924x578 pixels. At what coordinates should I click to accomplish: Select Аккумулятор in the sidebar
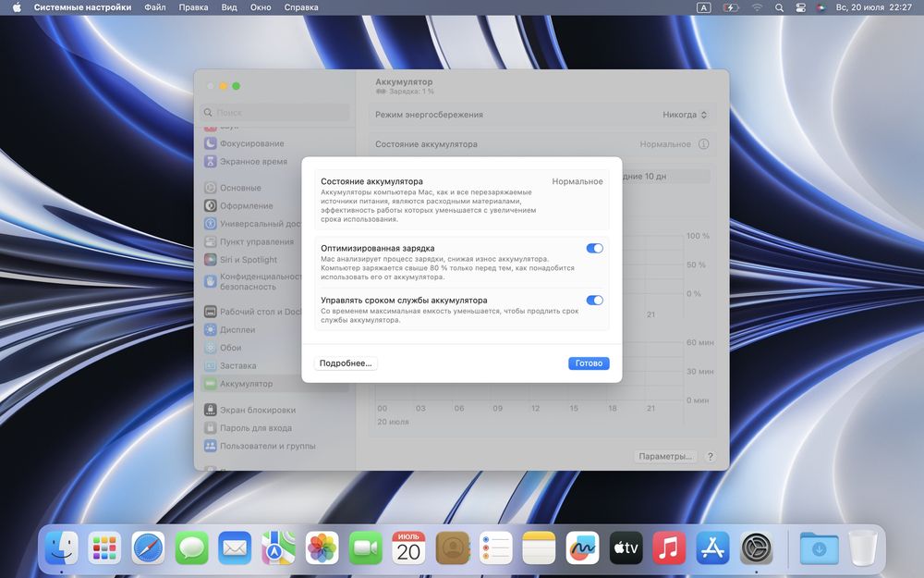pos(275,384)
